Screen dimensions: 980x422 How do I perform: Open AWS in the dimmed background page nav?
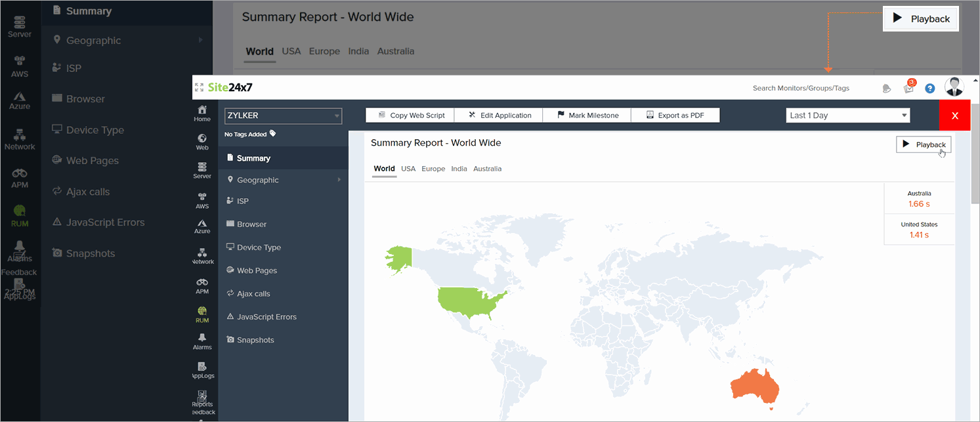tap(20, 66)
